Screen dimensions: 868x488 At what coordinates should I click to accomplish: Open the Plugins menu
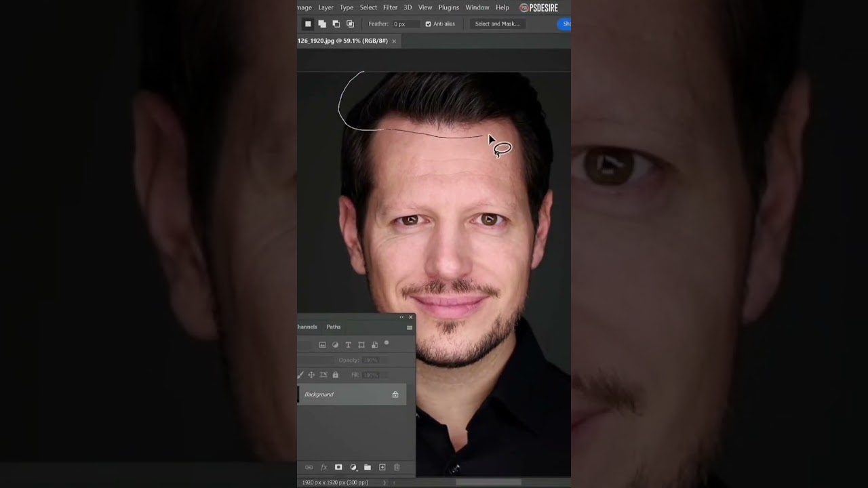448,7
